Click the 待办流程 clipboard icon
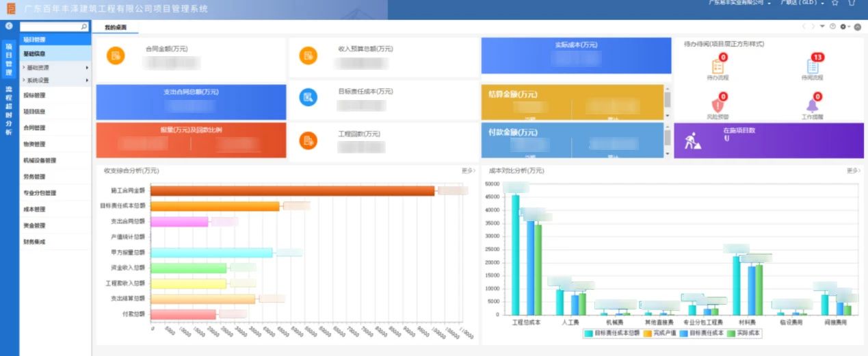The width and height of the screenshot is (868, 356). pos(718,66)
